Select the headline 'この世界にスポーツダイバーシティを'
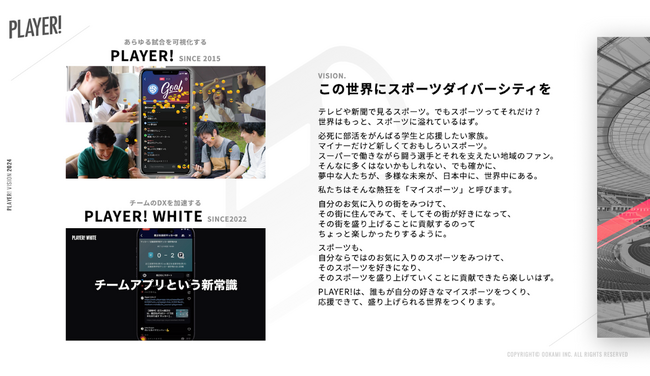 (434, 89)
